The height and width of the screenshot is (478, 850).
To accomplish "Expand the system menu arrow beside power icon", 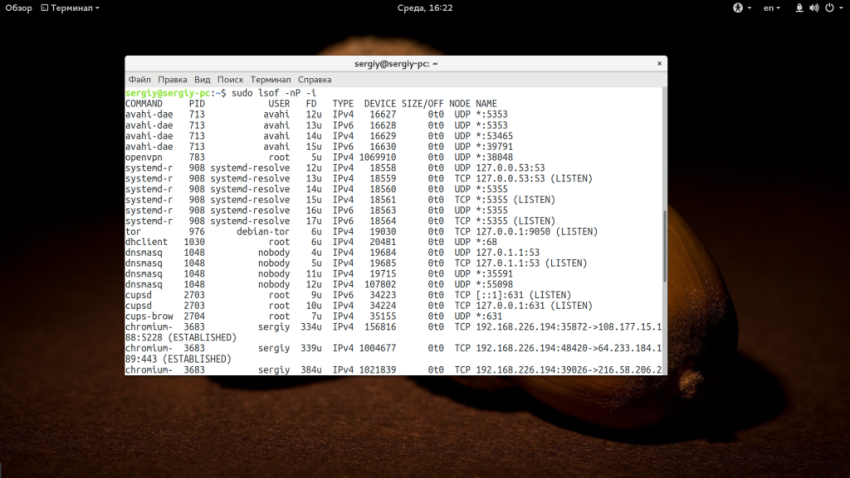I will (840, 8).
